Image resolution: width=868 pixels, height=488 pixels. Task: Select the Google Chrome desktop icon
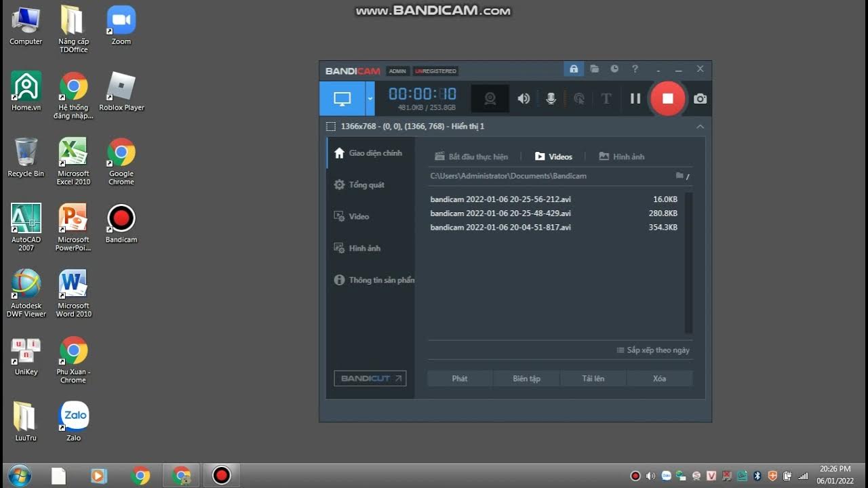click(x=121, y=161)
